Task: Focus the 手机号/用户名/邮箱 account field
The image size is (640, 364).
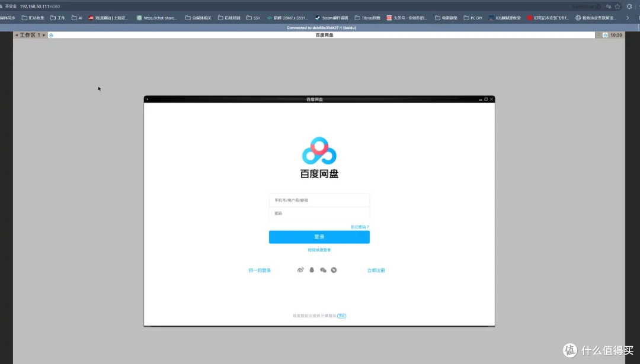Action: [x=319, y=200]
